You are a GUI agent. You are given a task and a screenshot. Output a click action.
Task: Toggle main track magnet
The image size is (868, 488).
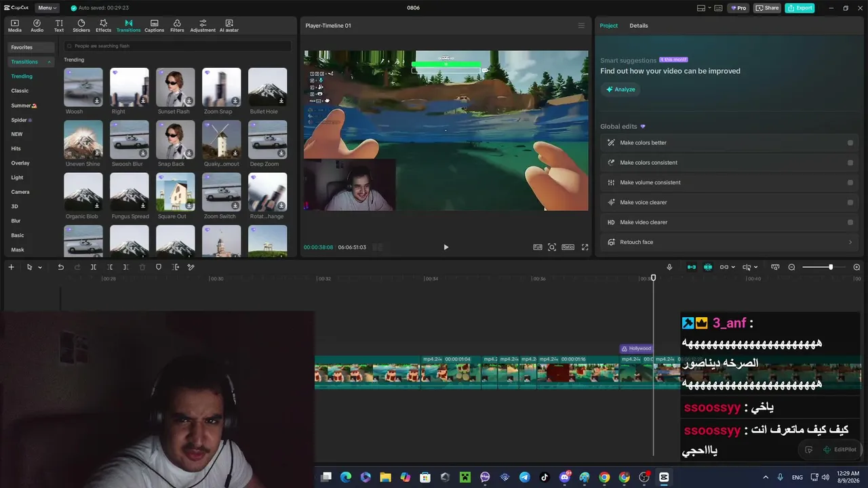tap(691, 267)
